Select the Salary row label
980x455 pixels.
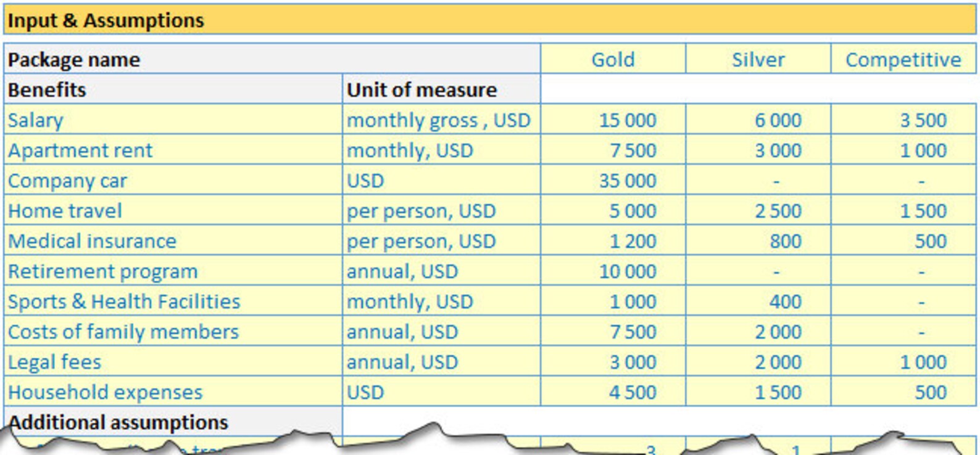click(173, 120)
